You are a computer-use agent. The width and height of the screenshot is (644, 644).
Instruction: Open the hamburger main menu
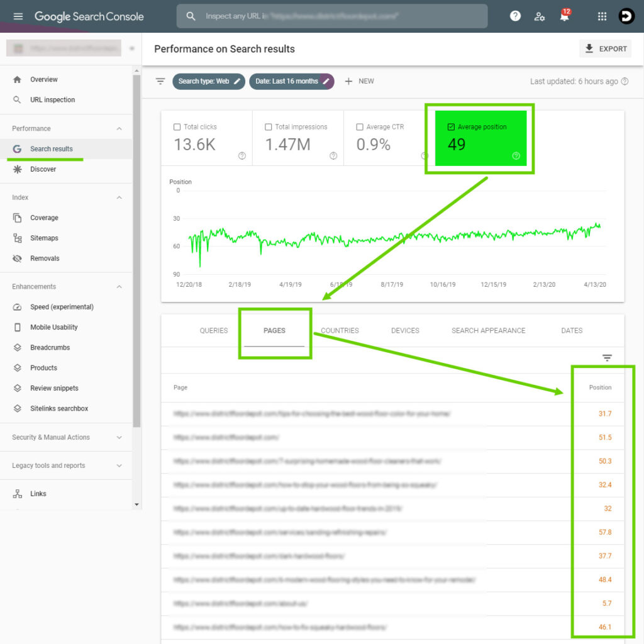point(18,16)
